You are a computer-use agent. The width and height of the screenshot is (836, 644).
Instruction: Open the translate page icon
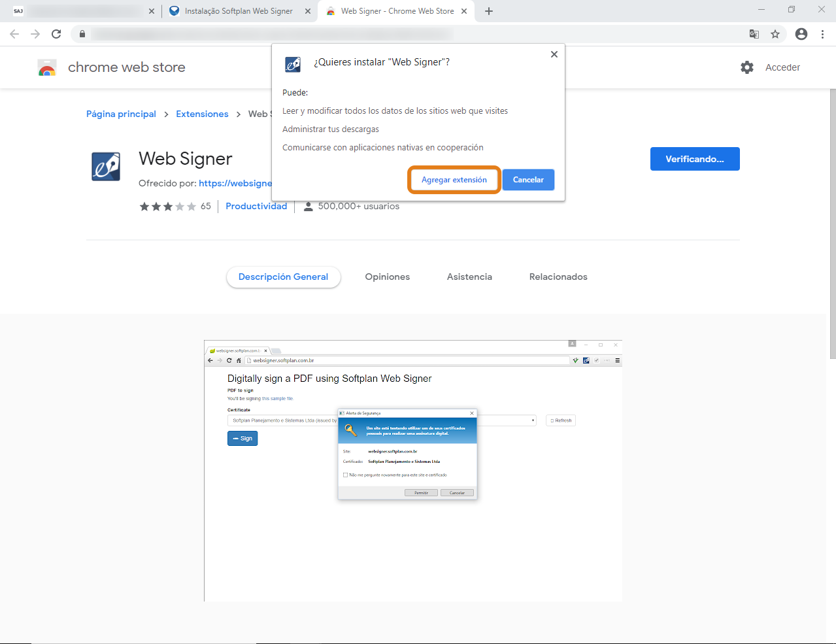(x=754, y=34)
